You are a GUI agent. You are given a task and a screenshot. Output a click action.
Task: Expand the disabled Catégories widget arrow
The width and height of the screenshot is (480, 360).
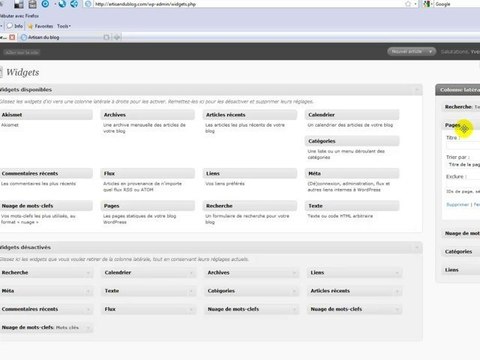[294, 291]
